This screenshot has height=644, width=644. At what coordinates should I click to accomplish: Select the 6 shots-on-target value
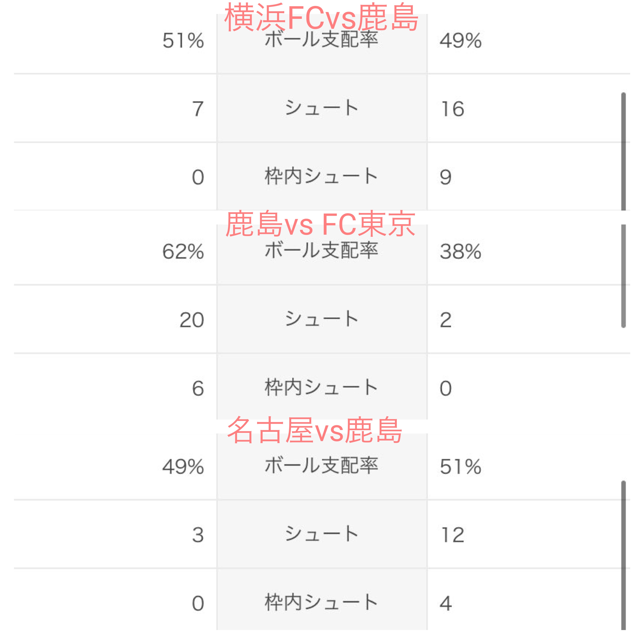tap(198, 389)
